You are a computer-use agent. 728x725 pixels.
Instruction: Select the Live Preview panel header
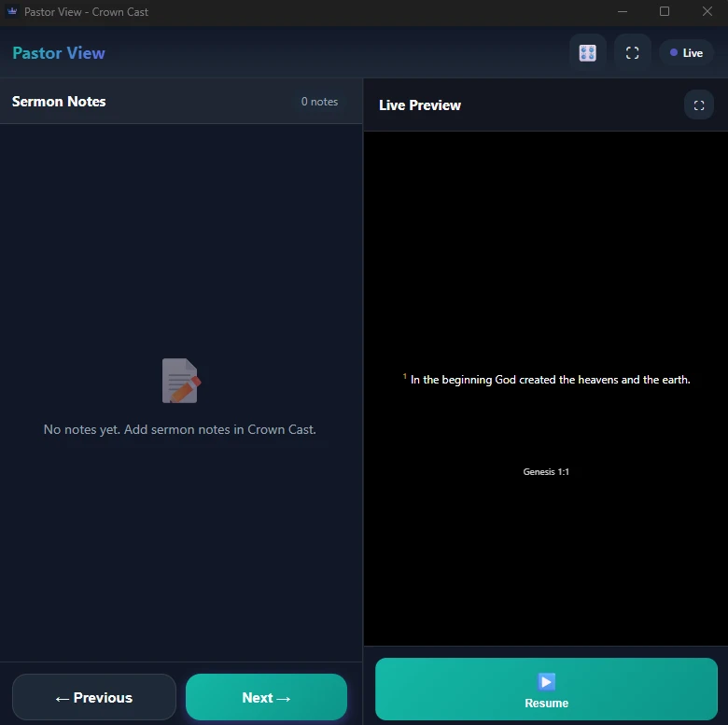tap(420, 105)
